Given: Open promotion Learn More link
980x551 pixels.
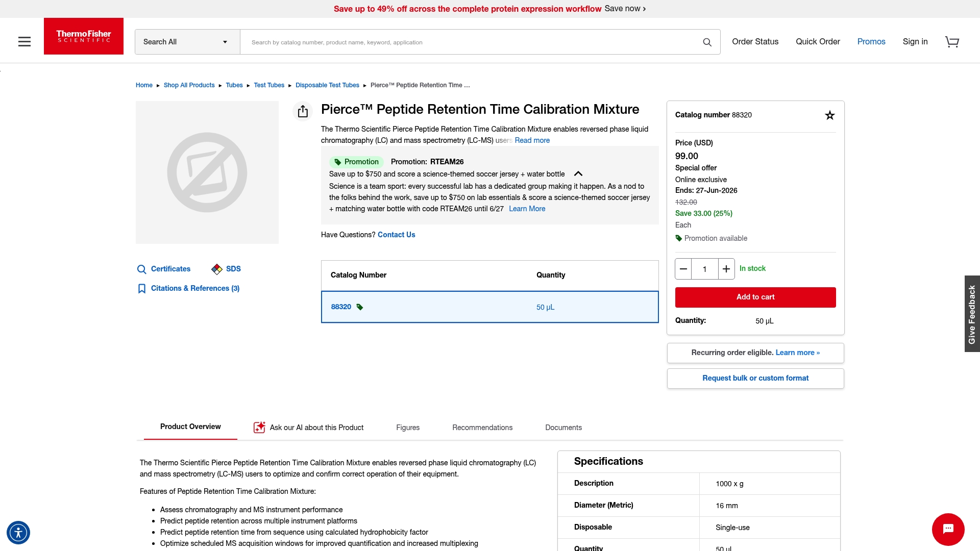Looking at the screenshot, I should tap(527, 209).
